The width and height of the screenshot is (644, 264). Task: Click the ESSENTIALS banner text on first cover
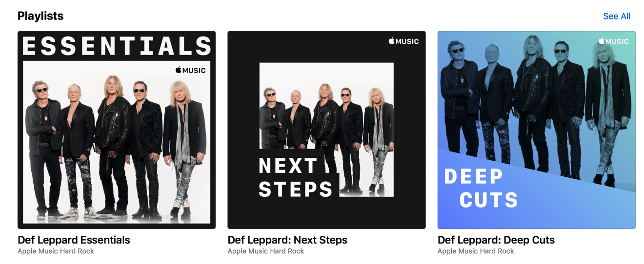pos(117,46)
